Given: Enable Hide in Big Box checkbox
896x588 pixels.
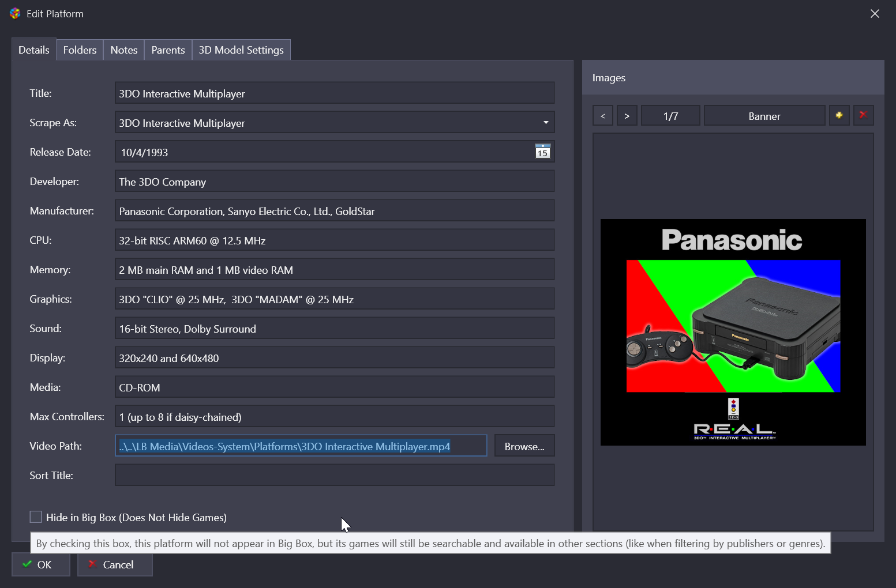Looking at the screenshot, I should click(x=36, y=517).
